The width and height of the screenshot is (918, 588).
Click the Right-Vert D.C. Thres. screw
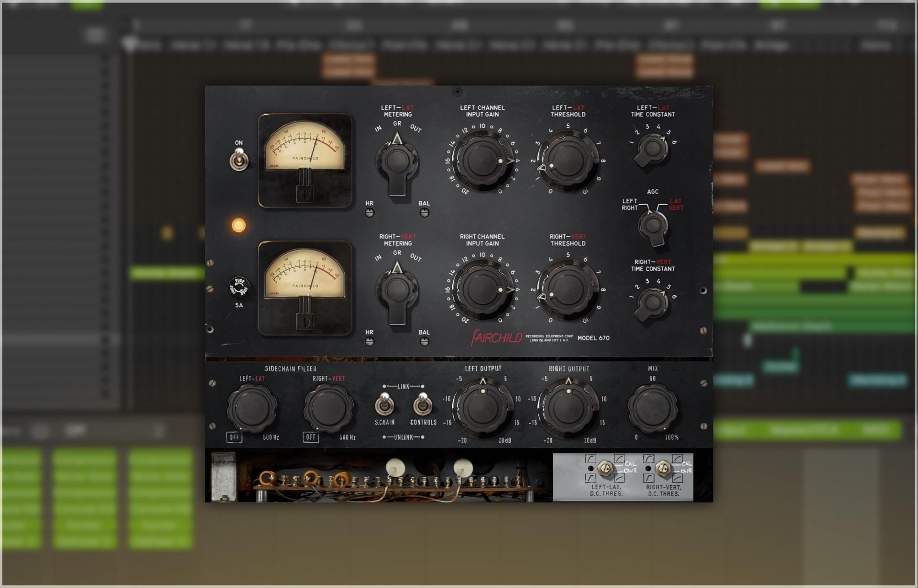click(663, 468)
